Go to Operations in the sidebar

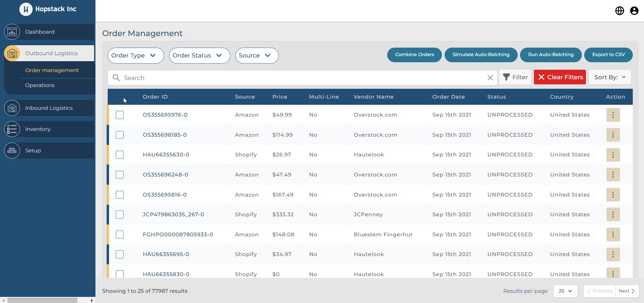click(x=40, y=85)
